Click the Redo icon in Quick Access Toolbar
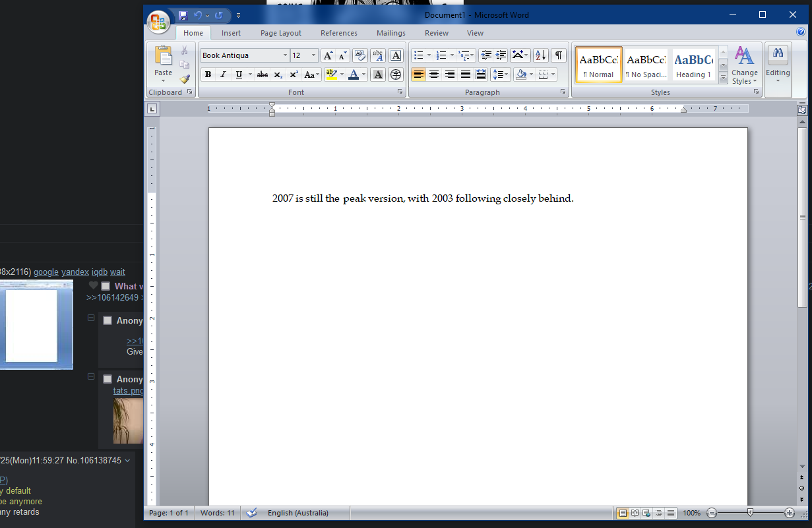The width and height of the screenshot is (812, 528). (x=219, y=15)
